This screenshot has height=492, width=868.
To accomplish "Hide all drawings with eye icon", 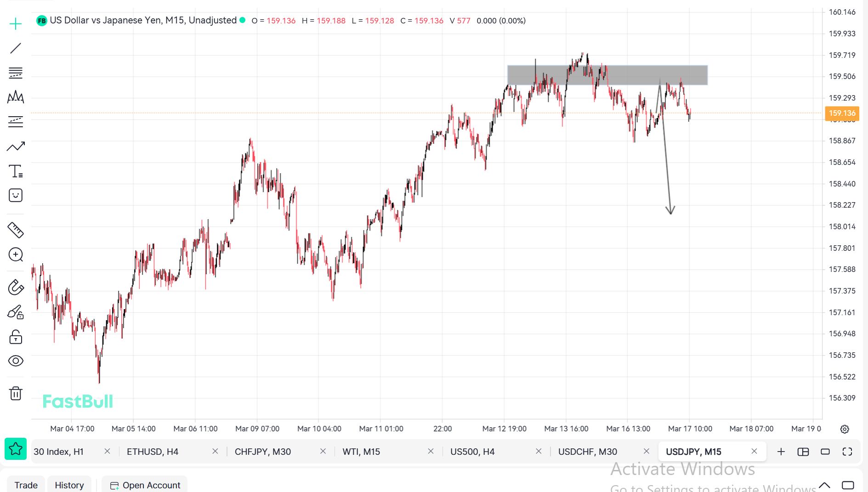I will [16, 361].
